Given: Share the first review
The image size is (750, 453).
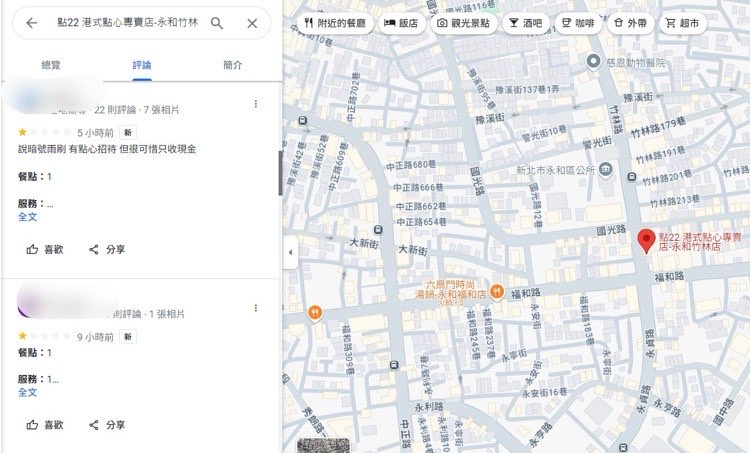Looking at the screenshot, I should click(x=107, y=249).
